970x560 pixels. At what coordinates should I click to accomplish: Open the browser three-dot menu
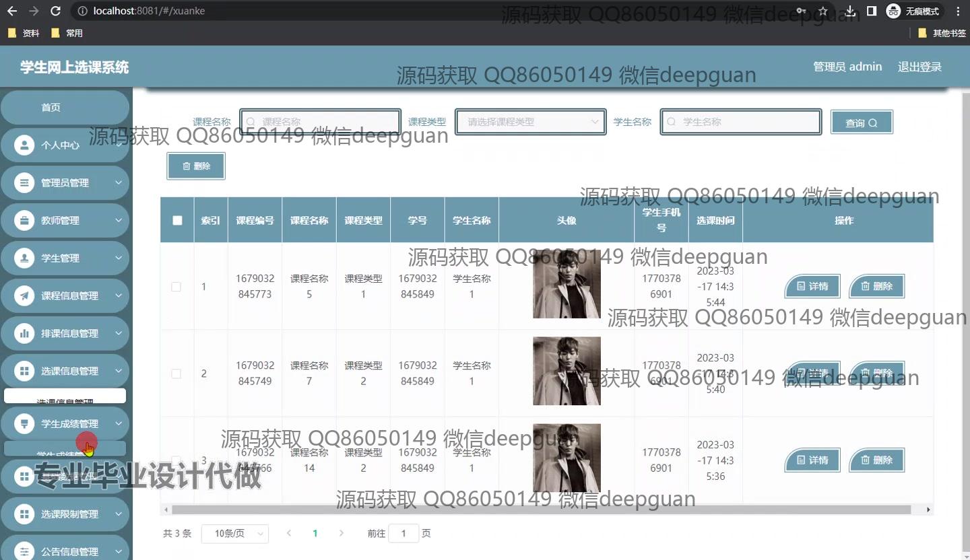(x=959, y=11)
